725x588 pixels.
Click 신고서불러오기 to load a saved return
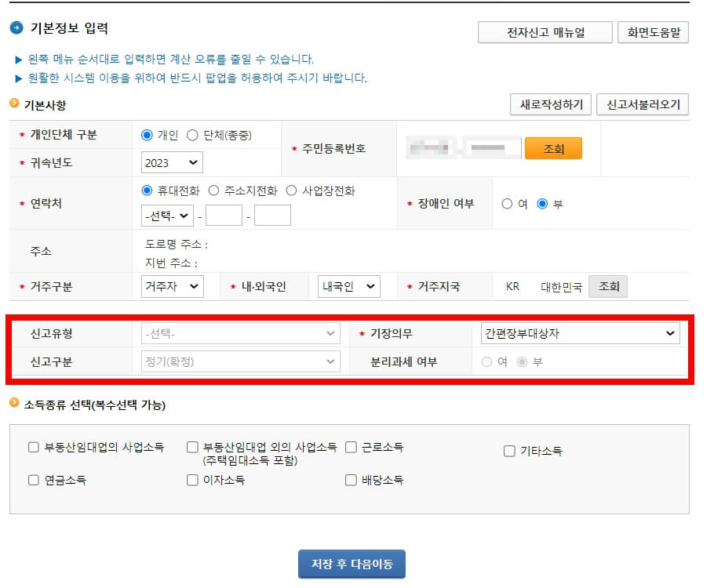[643, 104]
